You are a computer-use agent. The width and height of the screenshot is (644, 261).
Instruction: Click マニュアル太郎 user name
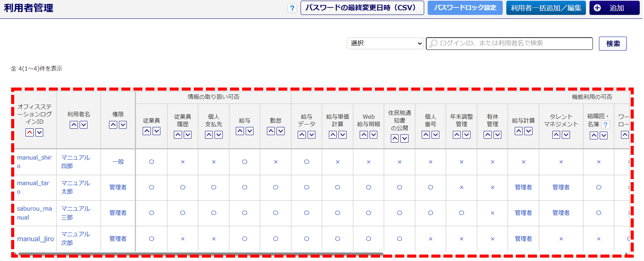tap(75, 187)
